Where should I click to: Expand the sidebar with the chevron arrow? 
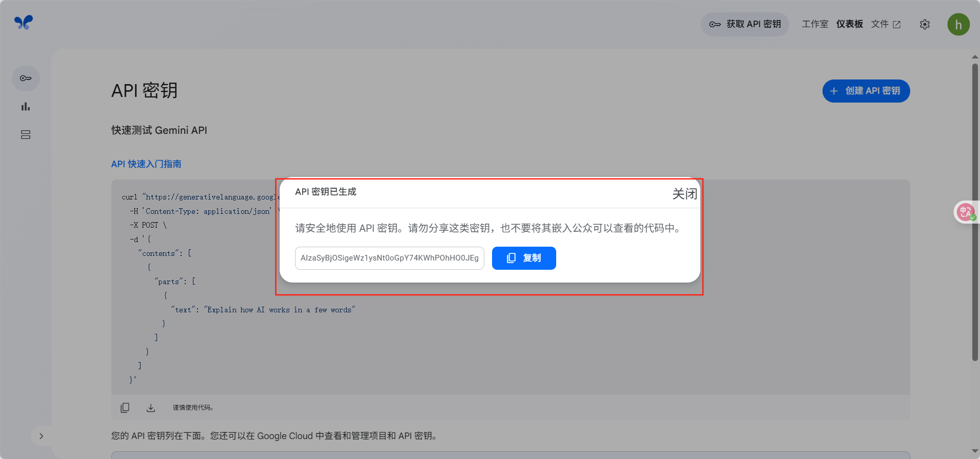point(42,436)
